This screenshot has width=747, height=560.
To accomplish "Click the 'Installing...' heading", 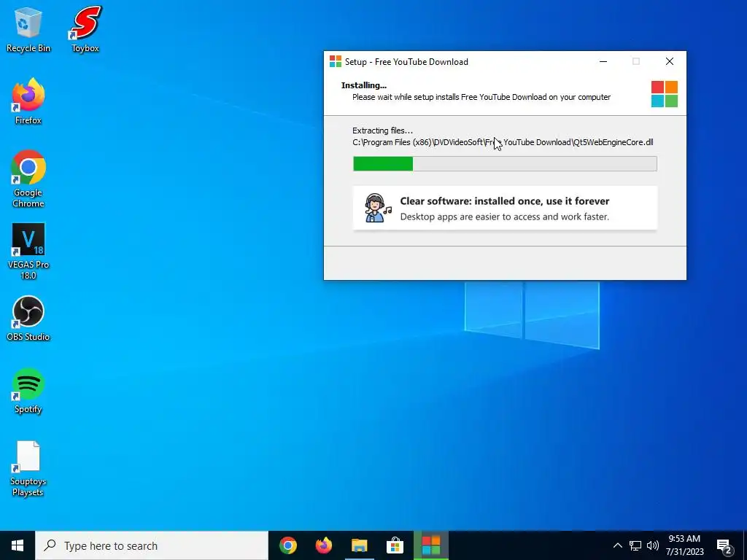I will (364, 86).
